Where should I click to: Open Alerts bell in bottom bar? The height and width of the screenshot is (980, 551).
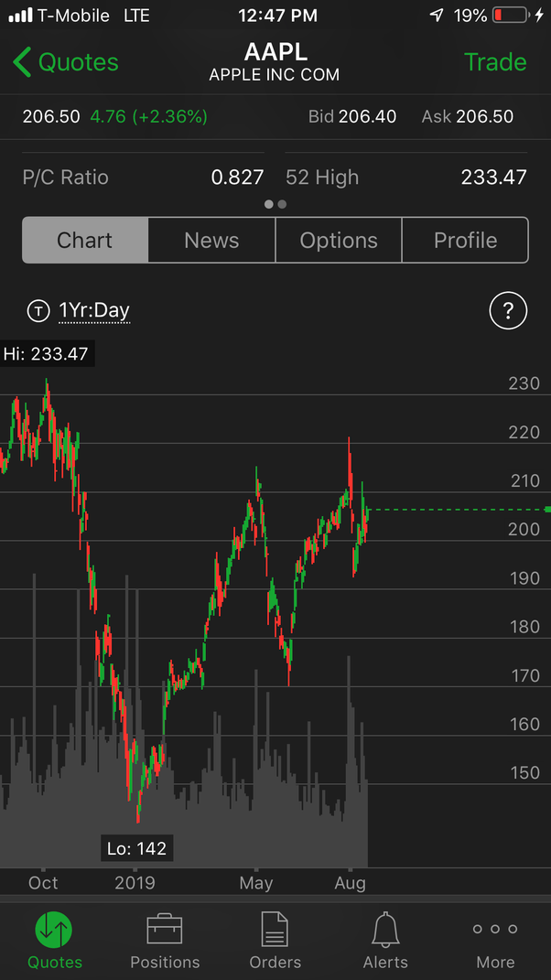385,940
